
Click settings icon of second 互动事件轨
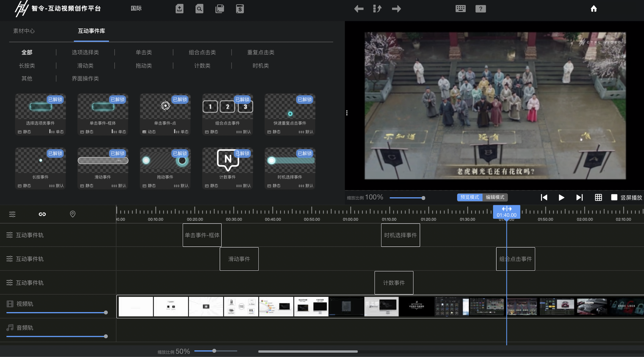coord(10,259)
